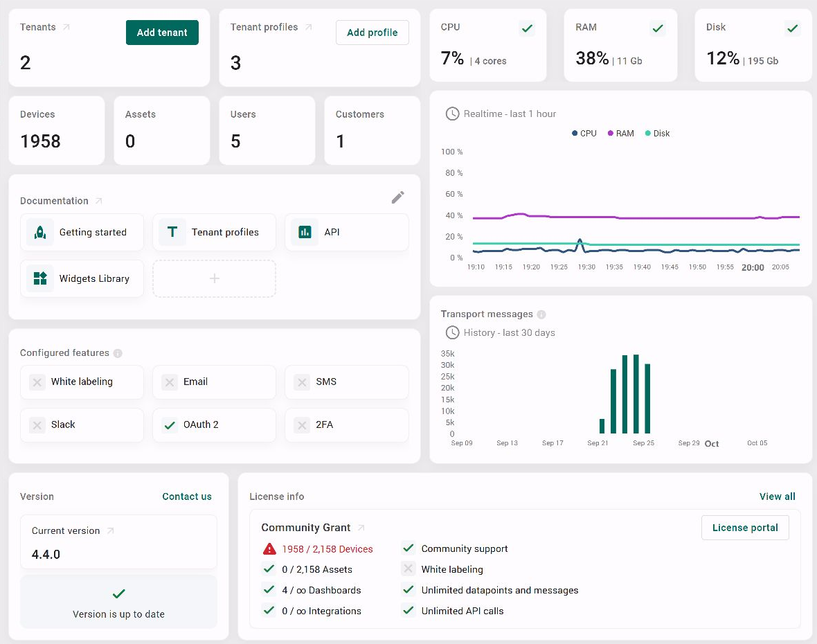Click the Realtime last 1 hour clock icon
The image size is (817, 644).
[452, 114]
